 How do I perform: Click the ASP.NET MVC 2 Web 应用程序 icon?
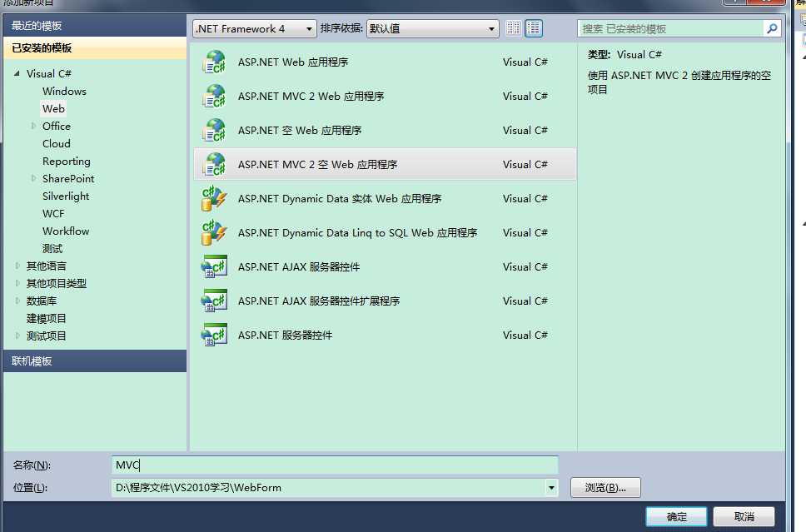(x=214, y=96)
